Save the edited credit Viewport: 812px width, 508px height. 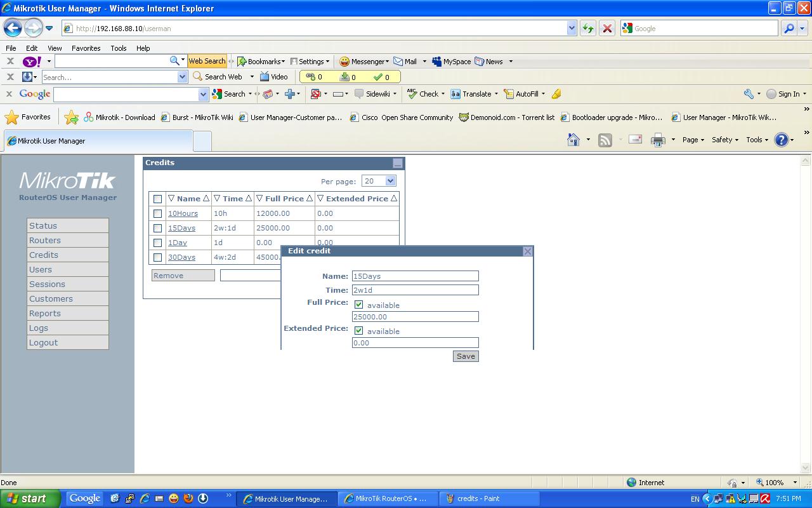(x=466, y=356)
